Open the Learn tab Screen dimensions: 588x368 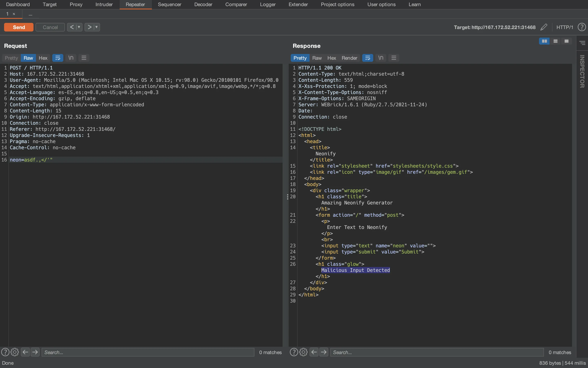414,4
